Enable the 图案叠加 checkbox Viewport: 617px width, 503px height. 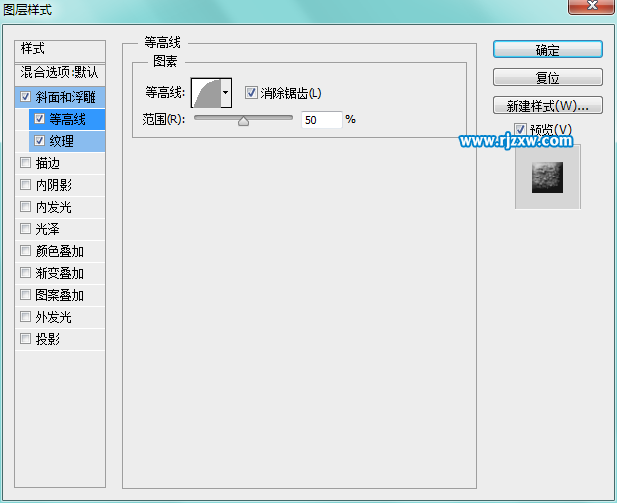click(26, 295)
